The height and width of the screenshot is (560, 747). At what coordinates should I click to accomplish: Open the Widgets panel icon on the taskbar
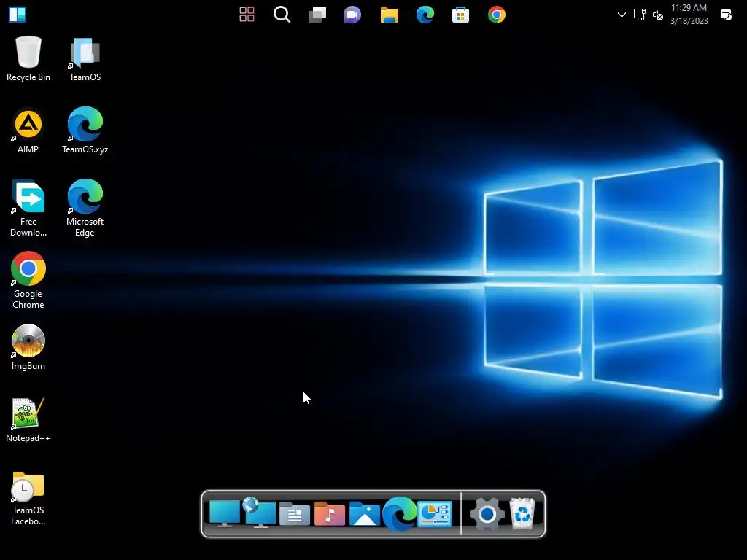[x=18, y=15]
